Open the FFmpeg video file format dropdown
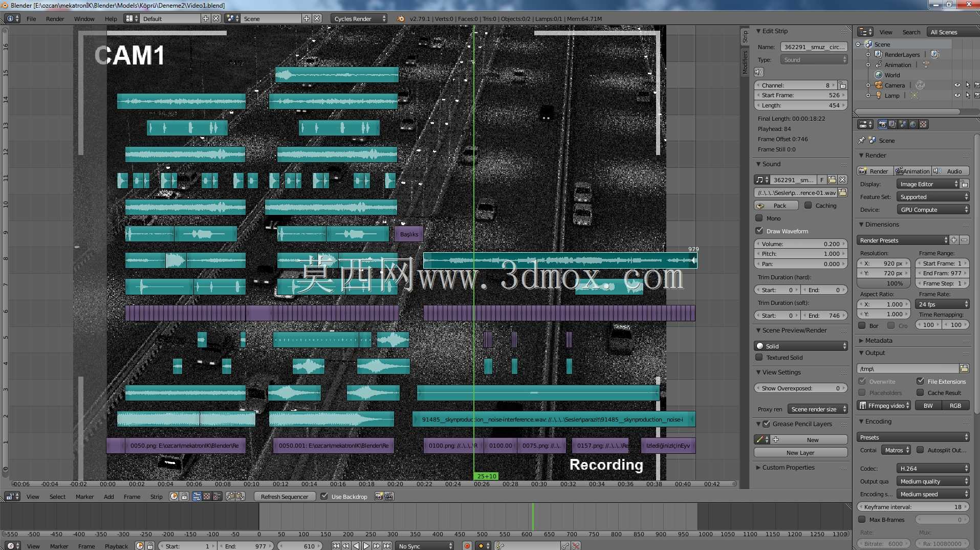 coord(884,405)
